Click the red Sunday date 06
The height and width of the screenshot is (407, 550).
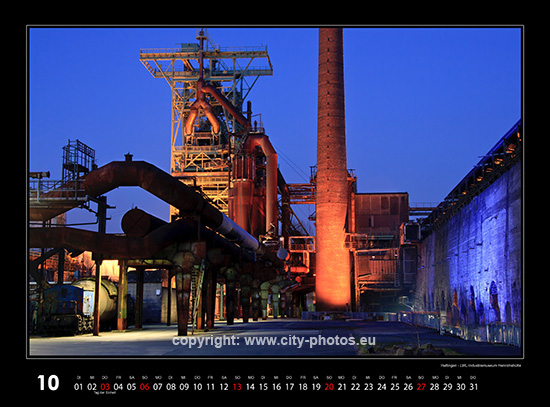(145, 387)
